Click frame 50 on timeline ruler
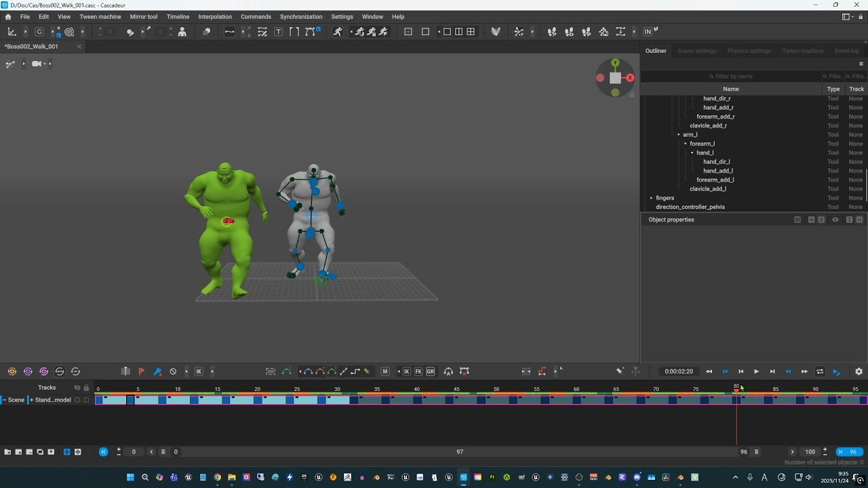 coord(496,389)
